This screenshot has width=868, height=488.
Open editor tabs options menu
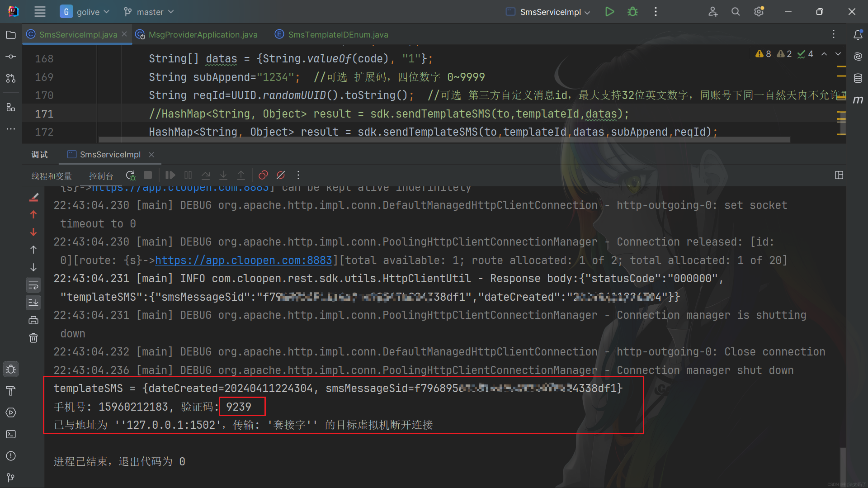coord(834,34)
